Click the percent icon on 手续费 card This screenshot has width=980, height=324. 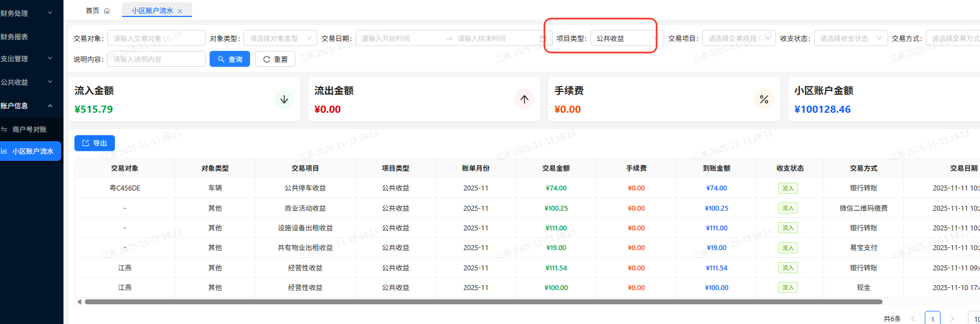[764, 99]
